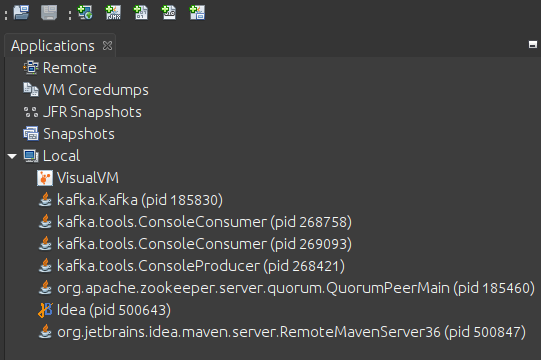Image resolution: width=541 pixels, height=360 pixels.
Task: Click the Add JFR Snapshot toolbar icon
Action: click(169, 12)
